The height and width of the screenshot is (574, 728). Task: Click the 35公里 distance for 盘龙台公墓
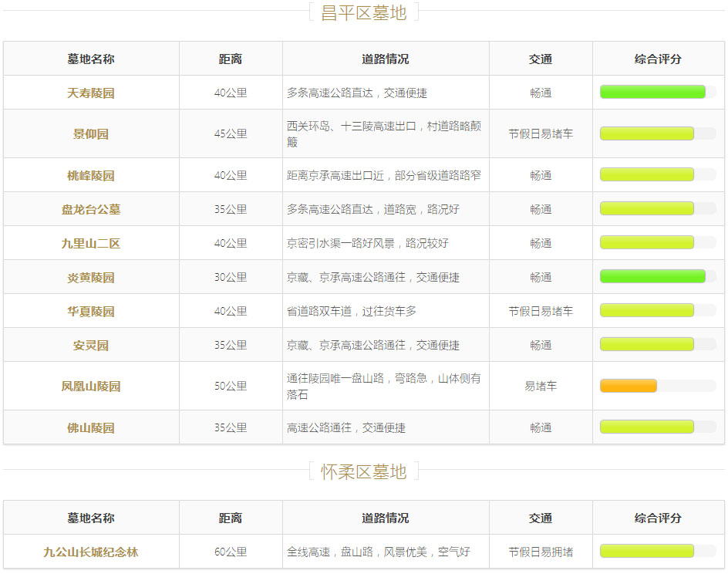click(x=231, y=209)
